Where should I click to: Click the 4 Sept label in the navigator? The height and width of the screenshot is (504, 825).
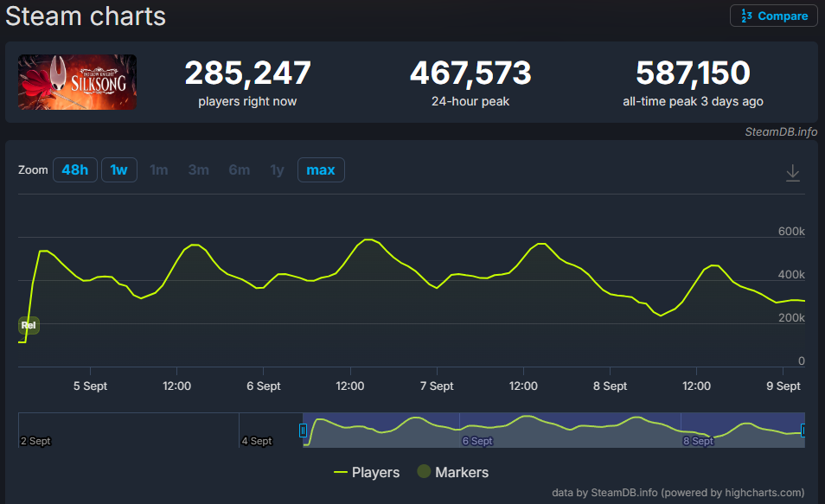(257, 441)
